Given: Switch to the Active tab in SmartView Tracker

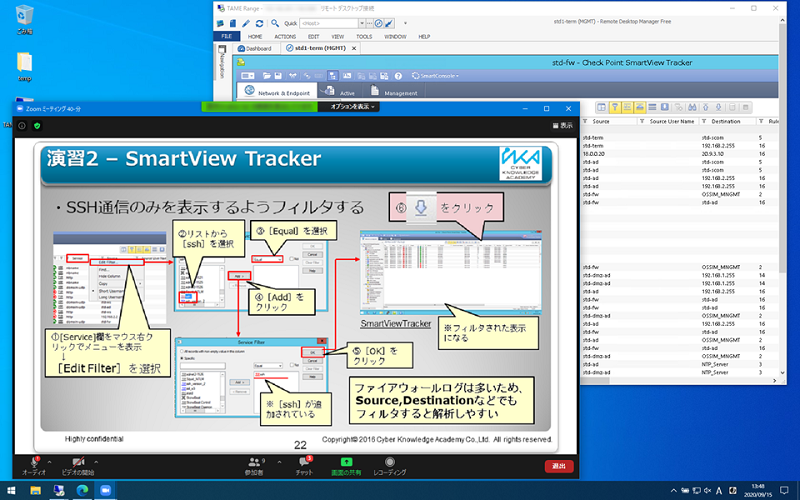Looking at the screenshot, I should tap(340, 92).
